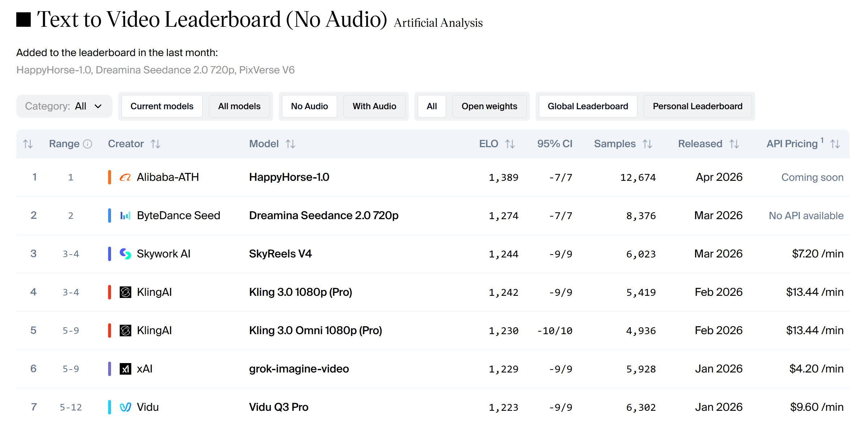The width and height of the screenshot is (868, 426).
Task: Sort by rank using first column arrows
Action: click(x=28, y=144)
